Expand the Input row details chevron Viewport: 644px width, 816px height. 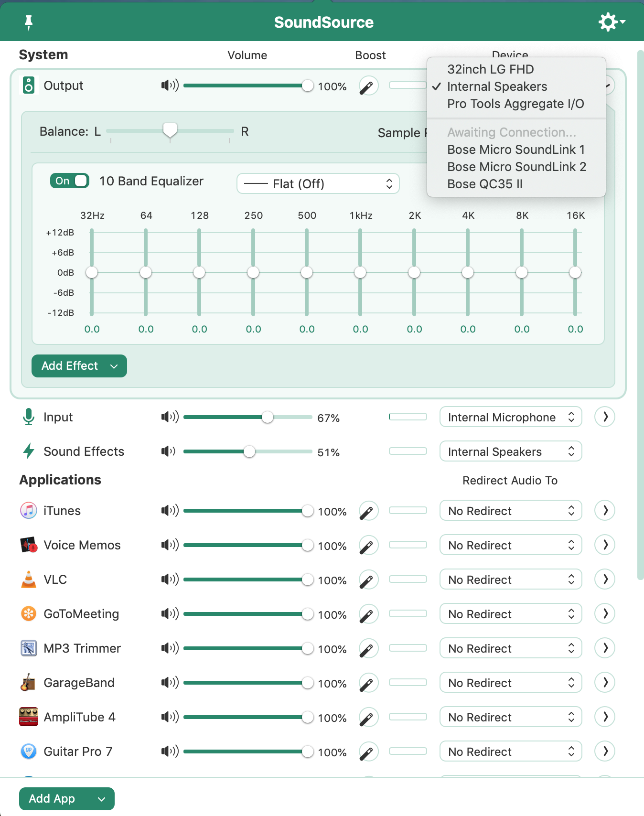pos(605,417)
